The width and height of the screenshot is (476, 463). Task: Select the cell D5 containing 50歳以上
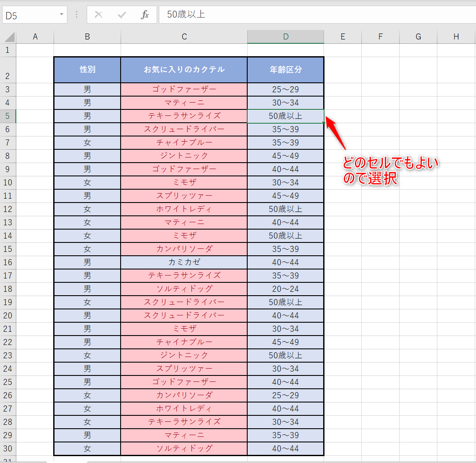[x=285, y=116]
